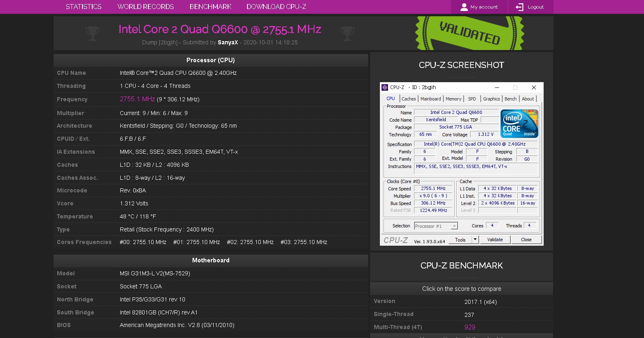The image size is (644, 338).
Task: Expand the Tools dropdown arrow
Action: (x=475, y=240)
